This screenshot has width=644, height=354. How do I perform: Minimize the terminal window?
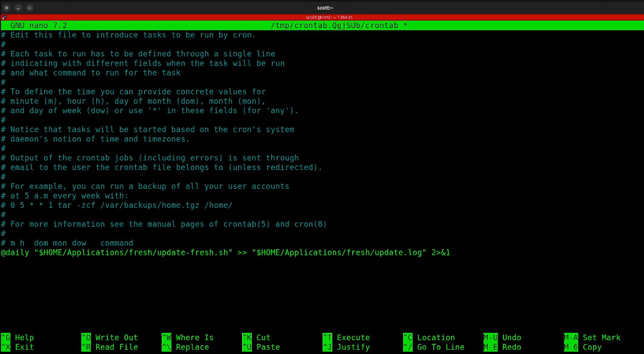coord(18,7)
